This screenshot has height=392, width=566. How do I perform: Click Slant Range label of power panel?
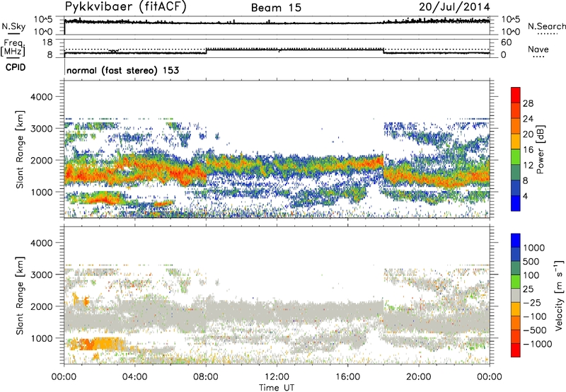point(20,149)
